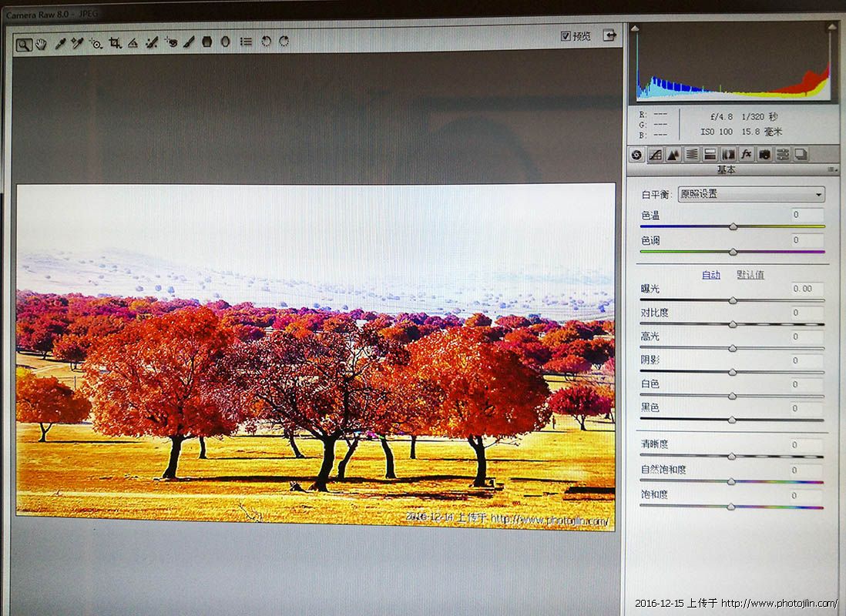This screenshot has width=846, height=616.
Task: Select the Hand tool
Action: pos(41,44)
